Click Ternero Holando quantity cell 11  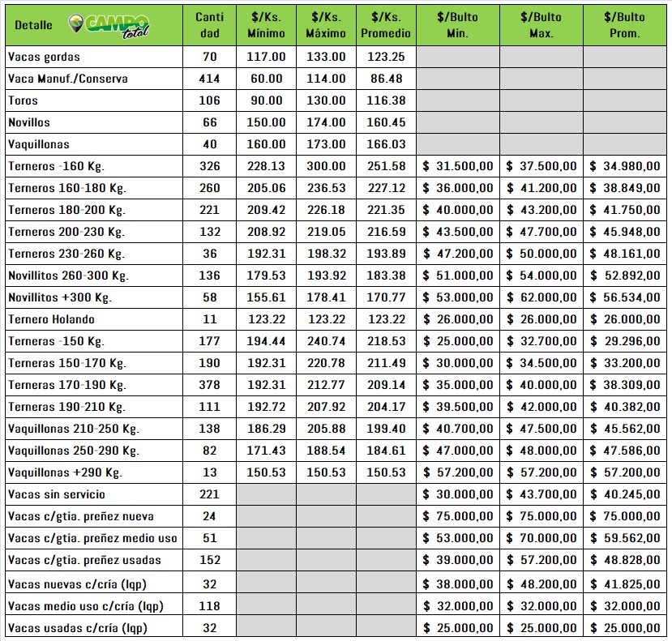pos(210,319)
